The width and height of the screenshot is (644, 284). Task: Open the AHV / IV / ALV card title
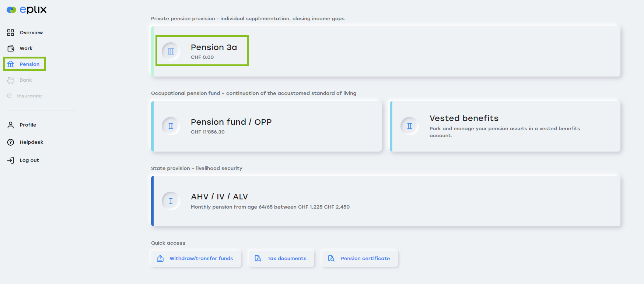[x=219, y=197]
